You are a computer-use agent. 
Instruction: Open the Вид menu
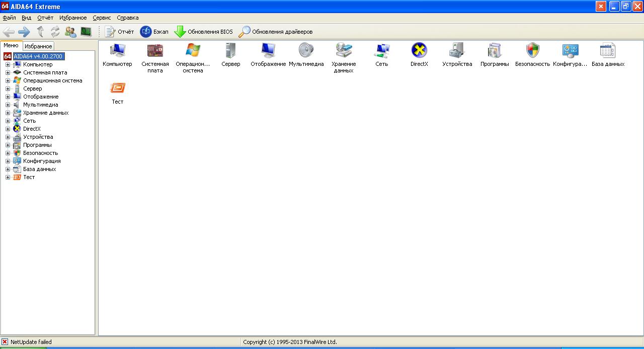(x=27, y=18)
